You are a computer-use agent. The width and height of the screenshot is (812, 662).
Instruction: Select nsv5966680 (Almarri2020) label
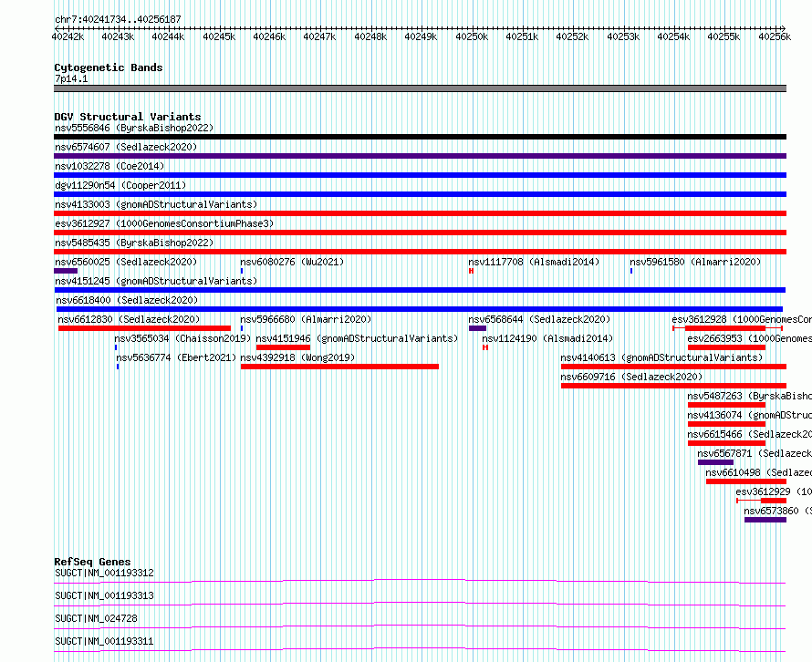(x=306, y=319)
